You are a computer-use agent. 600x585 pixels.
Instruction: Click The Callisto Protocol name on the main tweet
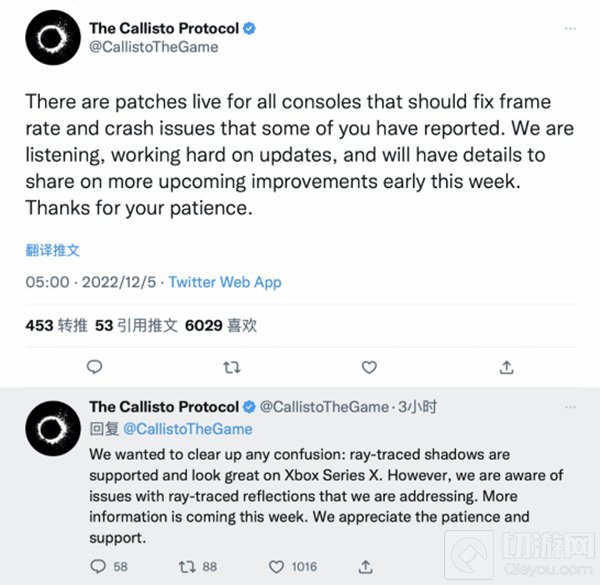tap(164, 28)
